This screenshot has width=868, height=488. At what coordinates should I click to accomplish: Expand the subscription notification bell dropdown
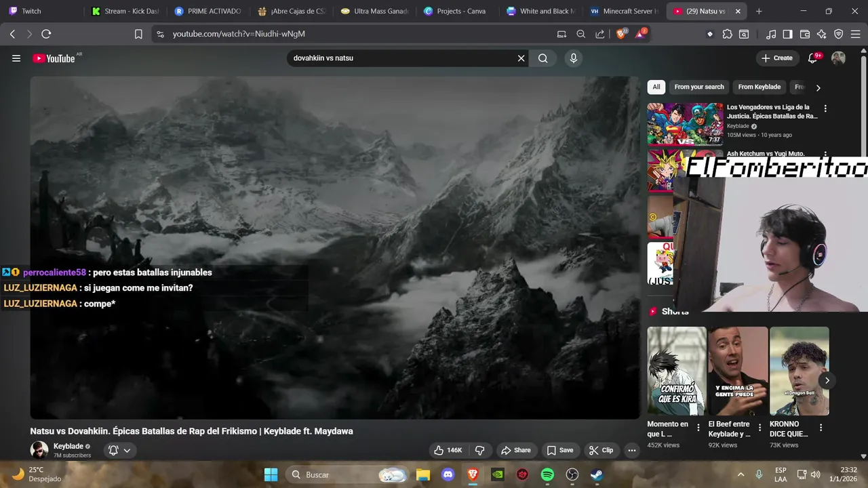point(119,450)
